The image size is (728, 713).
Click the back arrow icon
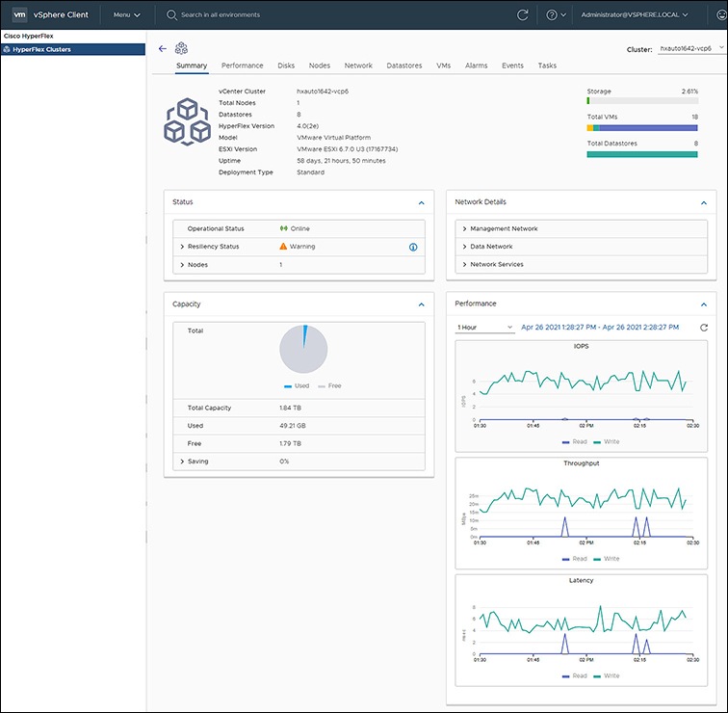[162, 48]
